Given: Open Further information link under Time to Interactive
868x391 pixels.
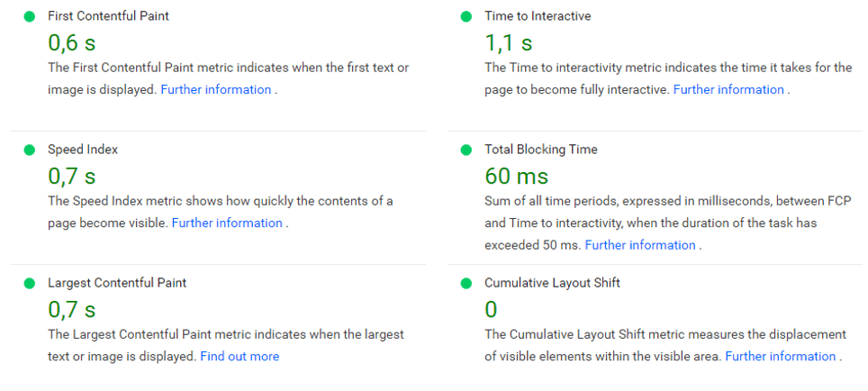Looking at the screenshot, I should coord(728,89).
